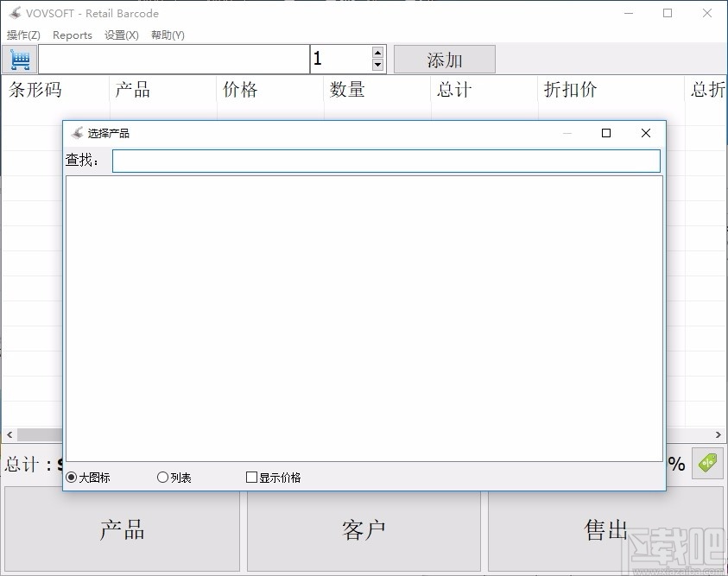The width and height of the screenshot is (728, 576).
Task: Select the green price tag icon
Action: [709, 464]
